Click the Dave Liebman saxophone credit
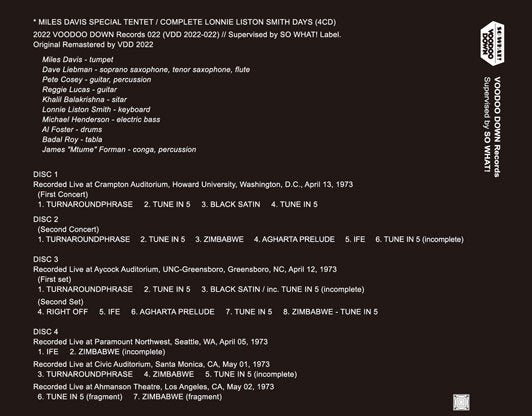 pos(146,70)
